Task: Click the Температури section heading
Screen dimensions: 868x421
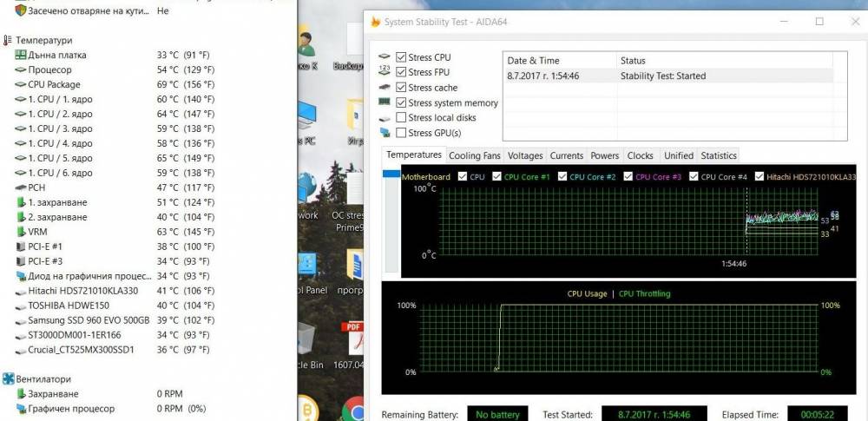Action: tap(43, 41)
